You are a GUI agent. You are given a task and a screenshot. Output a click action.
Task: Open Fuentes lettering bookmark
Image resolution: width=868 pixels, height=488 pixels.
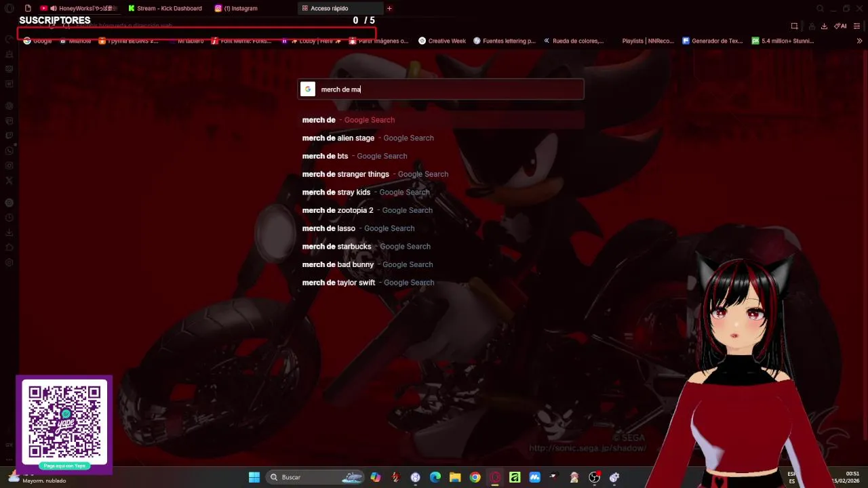point(505,41)
